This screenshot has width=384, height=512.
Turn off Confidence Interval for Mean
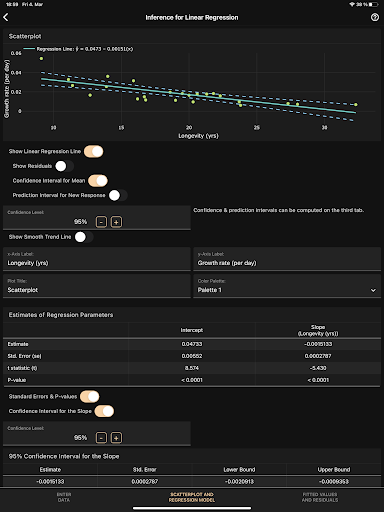point(98,181)
